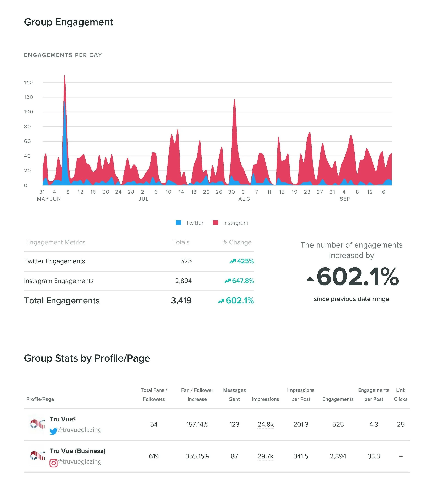Click the Instagram logo icon beside @truvueglazing
434x504 pixels.
coord(53,463)
